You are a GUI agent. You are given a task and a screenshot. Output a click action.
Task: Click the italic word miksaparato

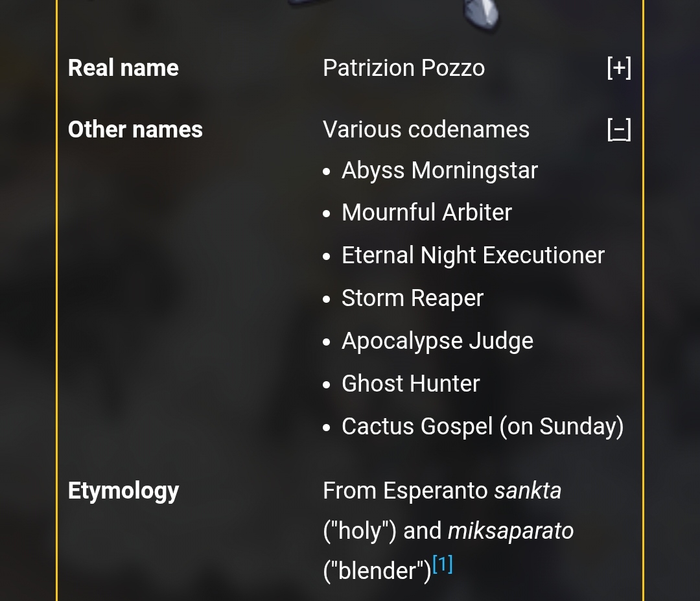coord(511,531)
